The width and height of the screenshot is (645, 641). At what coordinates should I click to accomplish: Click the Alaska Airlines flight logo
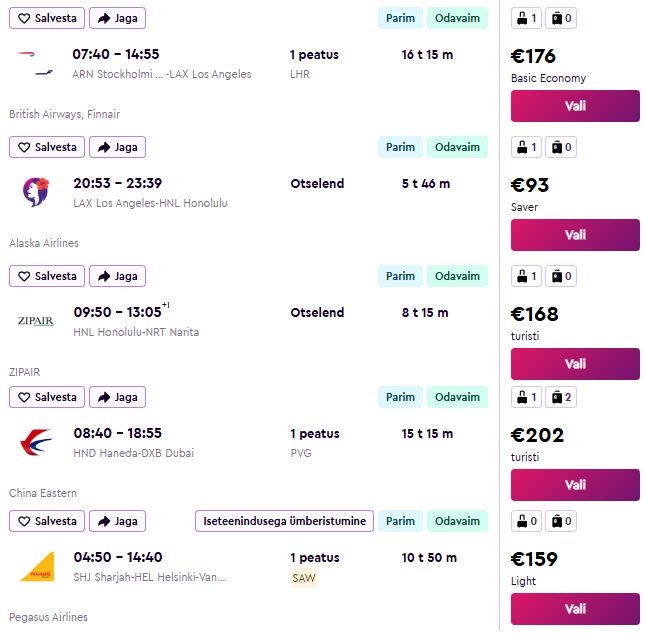pyautogui.click(x=36, y=192)
